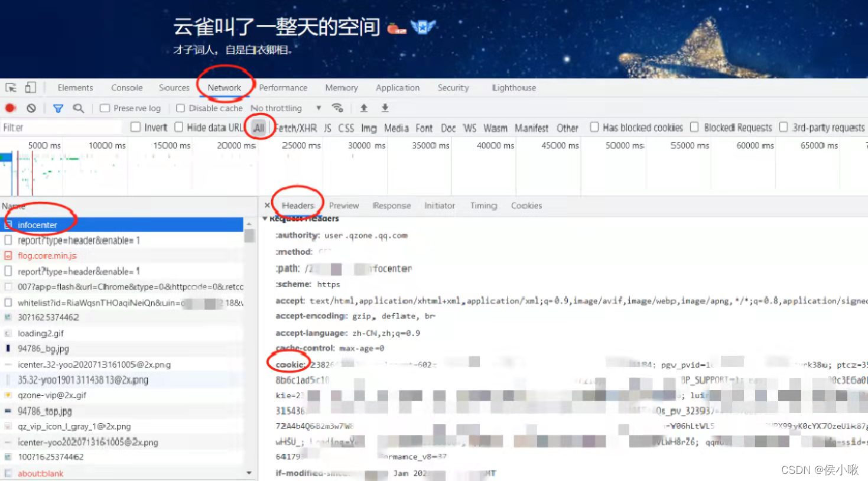Filter requests by Wasm type

tap(495, 128)
